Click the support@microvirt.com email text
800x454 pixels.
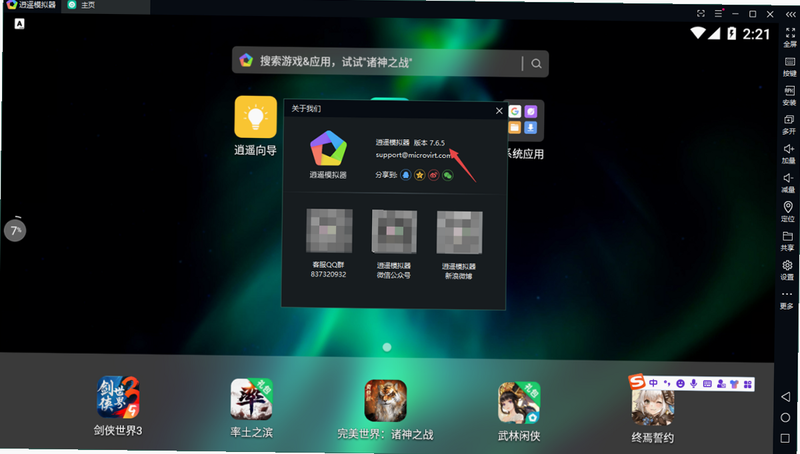tap(414, 155)
